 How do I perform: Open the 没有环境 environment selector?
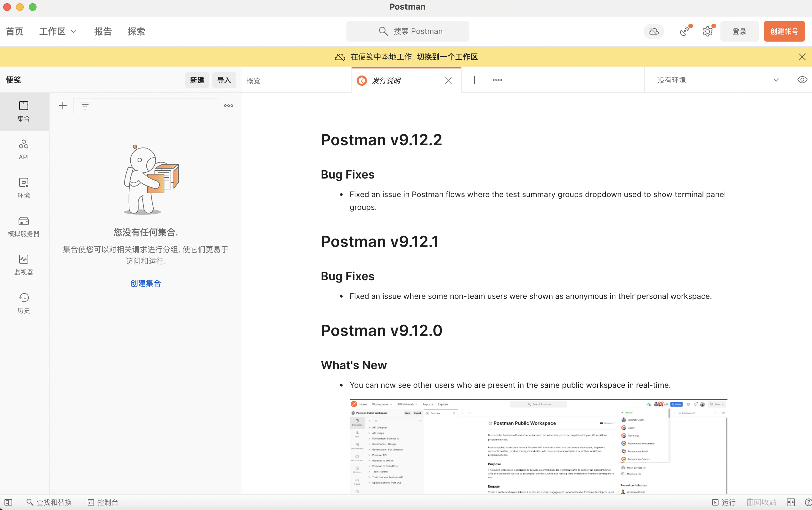pyautogui.click(x=718, y=80)
